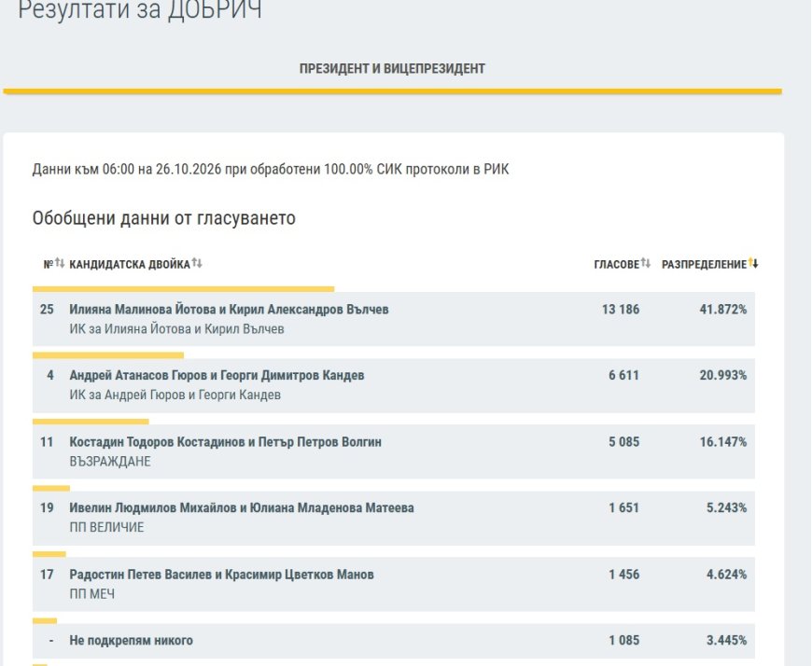Viewport: 812px width, 666px height.
Task: Click ИК за Илияна Йотова и Кирил Вълчев
Action: [176, 329]
